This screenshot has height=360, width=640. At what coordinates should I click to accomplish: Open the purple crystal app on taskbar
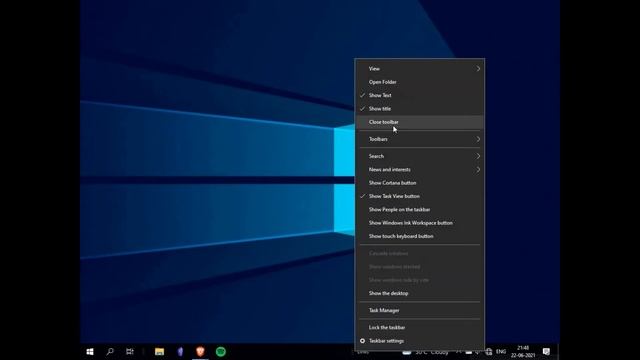(180, 351)
